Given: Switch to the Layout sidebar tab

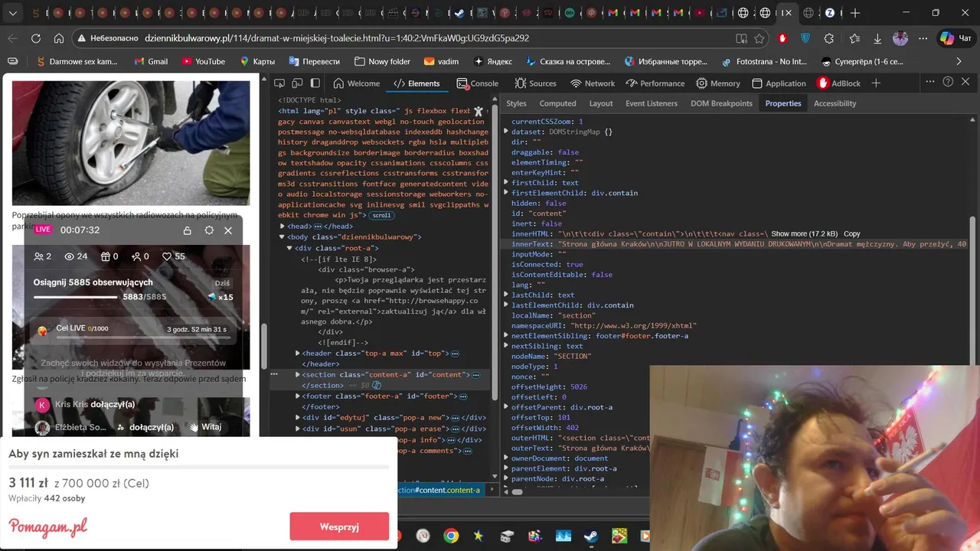Looking at the screenshot, I should tap(601, 103).
